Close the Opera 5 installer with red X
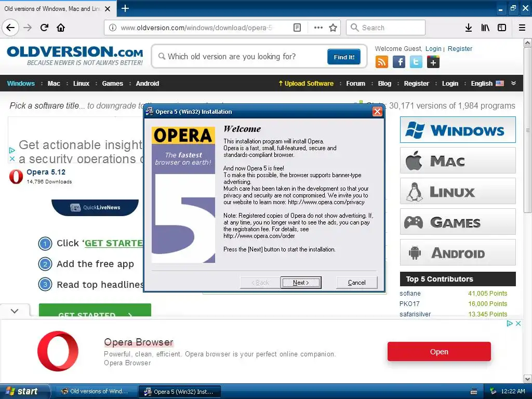Screen dimensions: 532x399 [x=377, y=112]
